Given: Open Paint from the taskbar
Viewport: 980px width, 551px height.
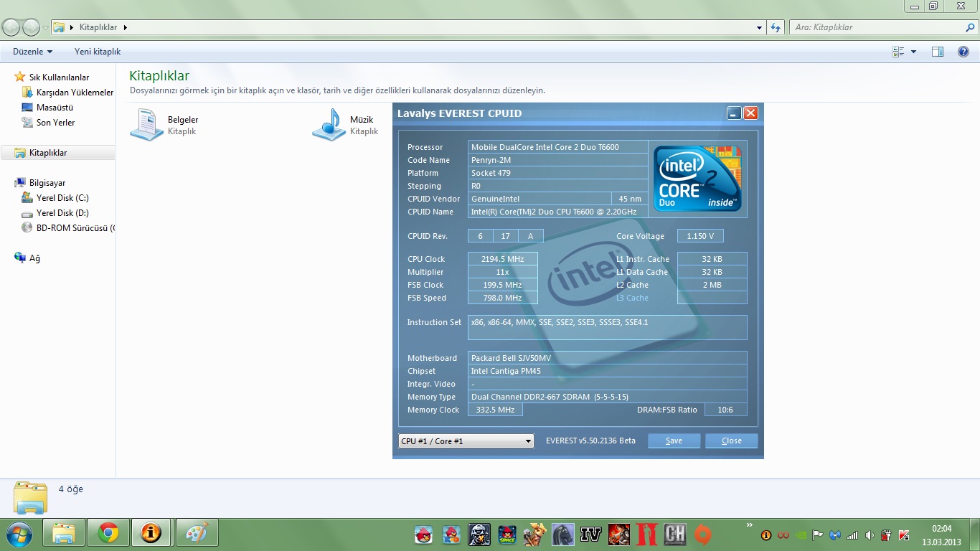Looking at the screenshot, I should click(x=197, y=533).
